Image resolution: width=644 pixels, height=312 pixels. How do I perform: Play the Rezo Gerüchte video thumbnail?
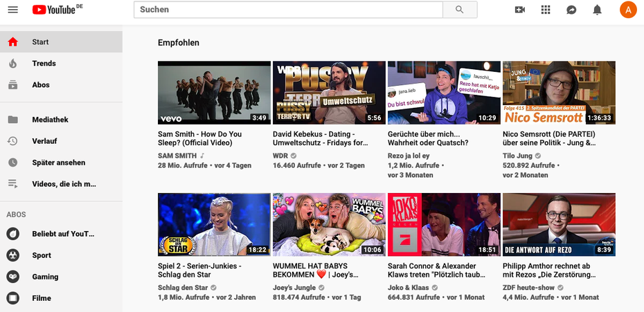[445, 93]
